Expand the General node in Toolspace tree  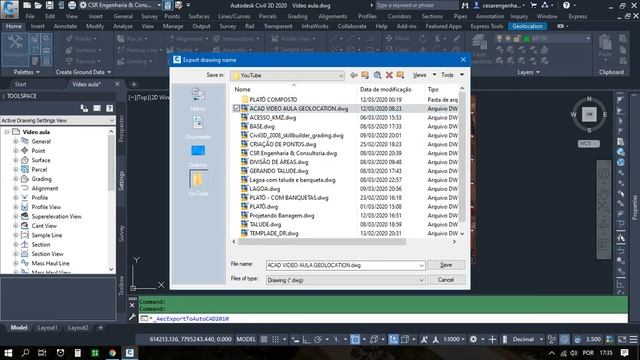(16, 141)
